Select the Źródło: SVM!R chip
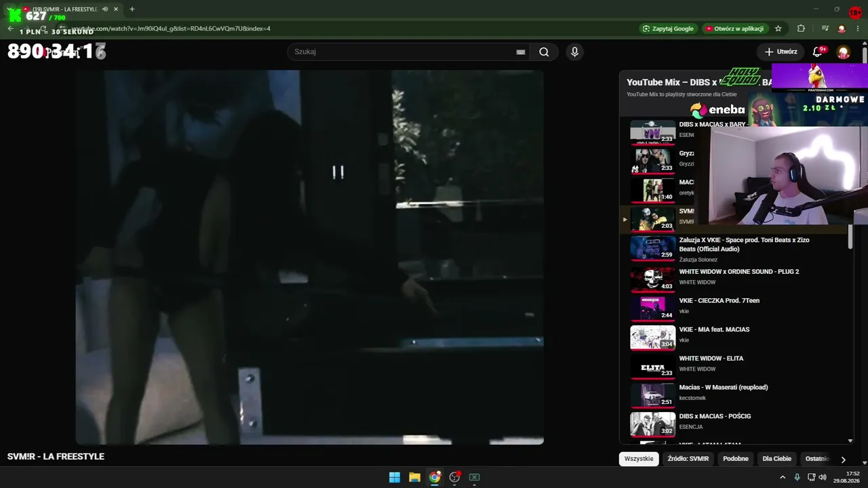 tap(688, 459)
